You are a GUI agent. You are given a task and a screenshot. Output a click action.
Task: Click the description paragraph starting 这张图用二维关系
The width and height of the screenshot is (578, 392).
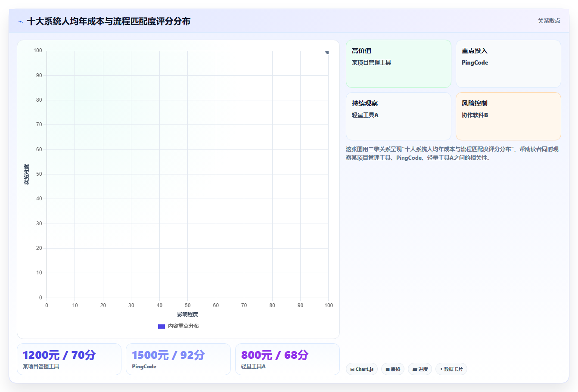[452, 153]
